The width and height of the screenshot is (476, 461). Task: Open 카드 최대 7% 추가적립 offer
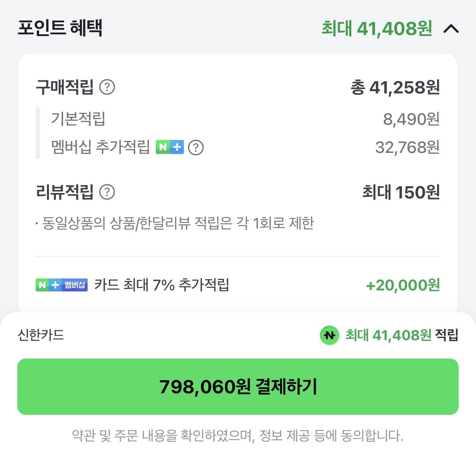pos(162,285)
